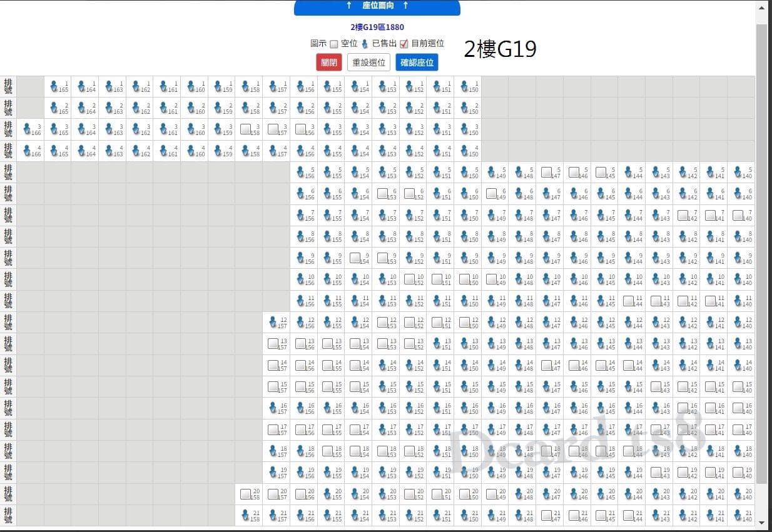Click the sold seat 165 in row 1
This screenshot has height=532, width=772.
point(54,86)
